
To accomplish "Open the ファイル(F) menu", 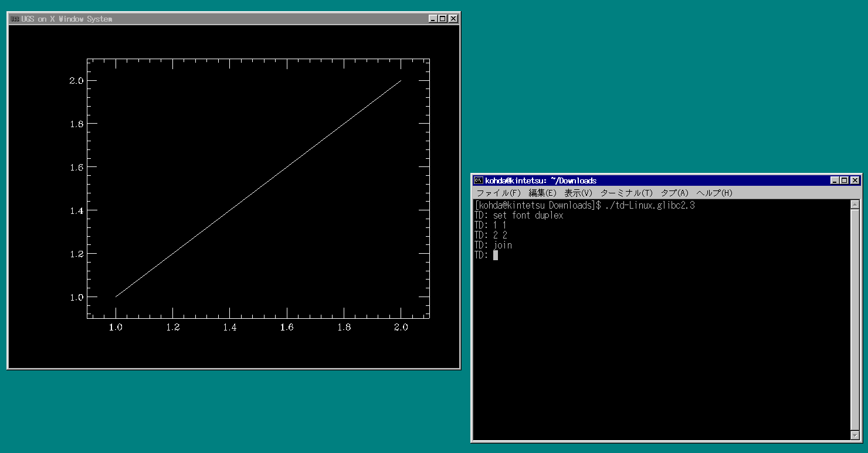I will 498,193.
